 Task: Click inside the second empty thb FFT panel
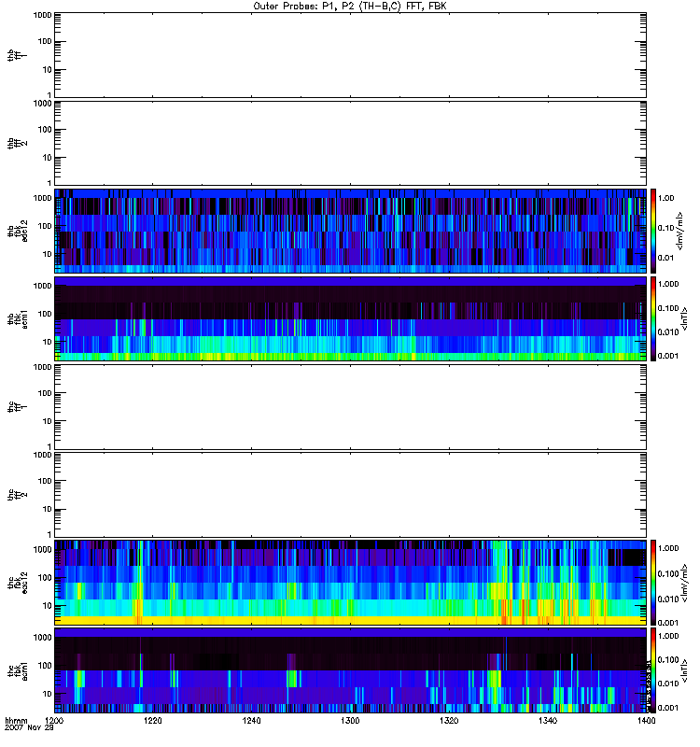350,142
